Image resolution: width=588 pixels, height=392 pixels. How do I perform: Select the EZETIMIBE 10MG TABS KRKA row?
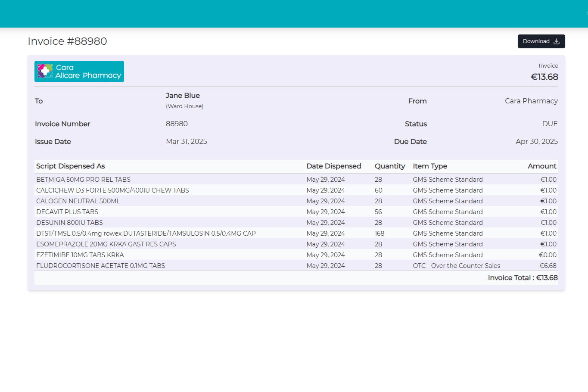tap(79, 255)
